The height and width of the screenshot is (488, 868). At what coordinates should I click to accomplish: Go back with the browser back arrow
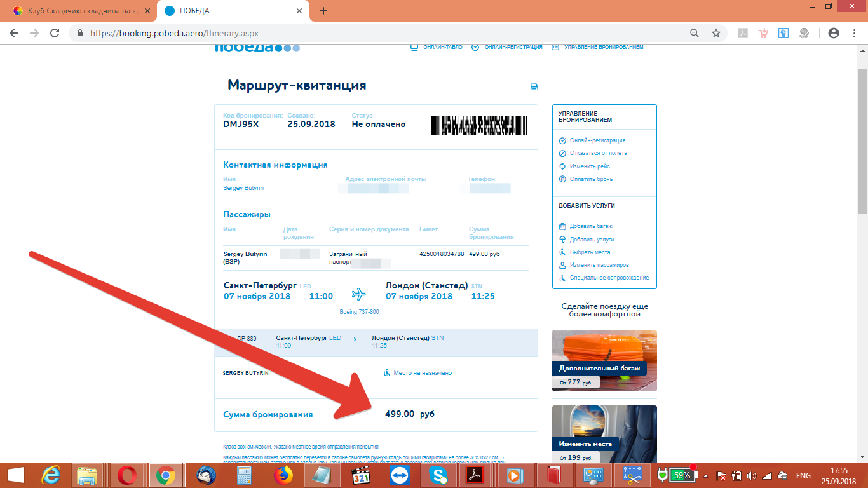[14, 33]
